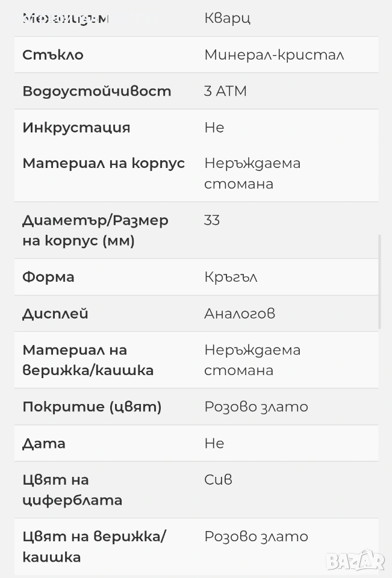
Task: Click the '3 ATM' water resistance value
Action: pos(225,91)
